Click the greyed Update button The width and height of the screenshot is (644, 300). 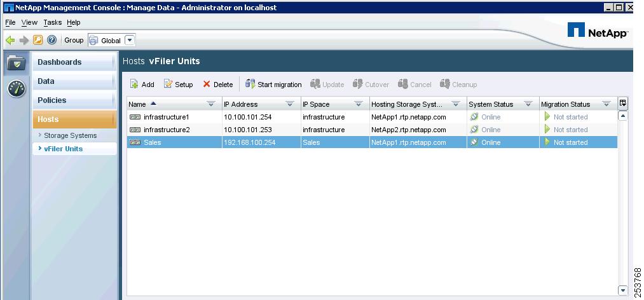327,84
